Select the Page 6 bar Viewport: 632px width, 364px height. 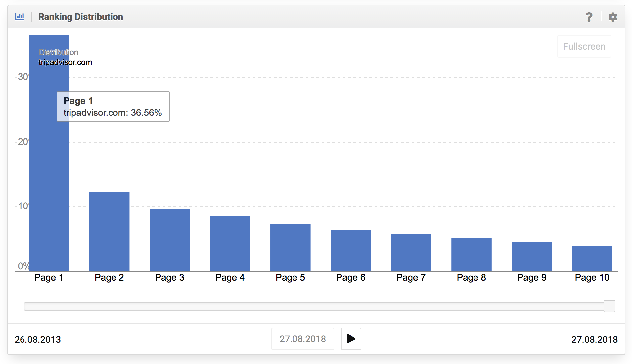(x=351, y=250)
